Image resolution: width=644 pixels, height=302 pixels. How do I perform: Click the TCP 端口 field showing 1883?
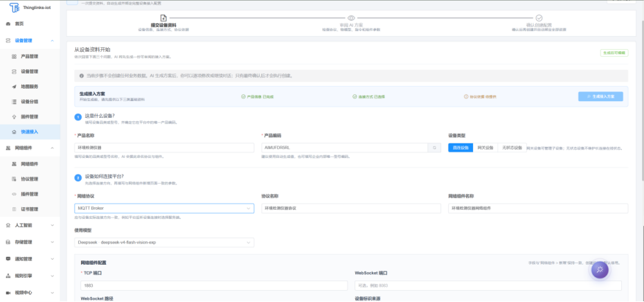pos(214,285)
